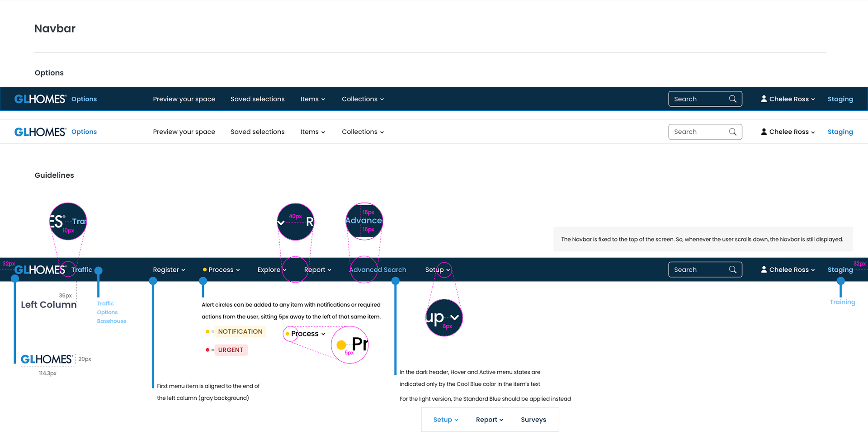Image resolution: width=868 pixels, height=435 pixels.
Task: Click the GL Homes logo under Left Column
Action: (x=47, y=359)
